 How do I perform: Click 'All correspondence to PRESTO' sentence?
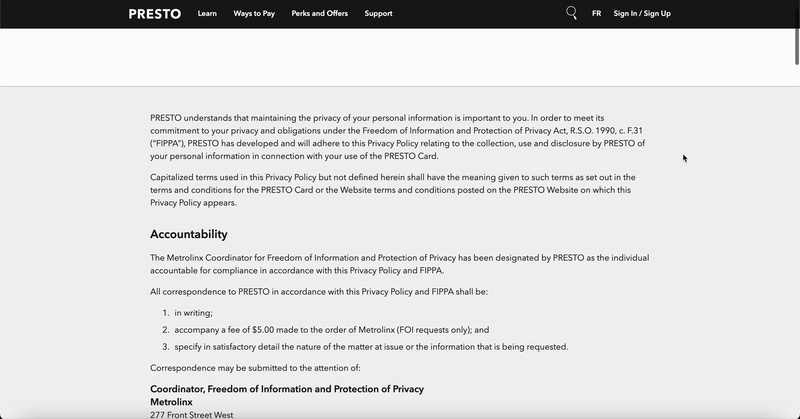pos(319,292)
